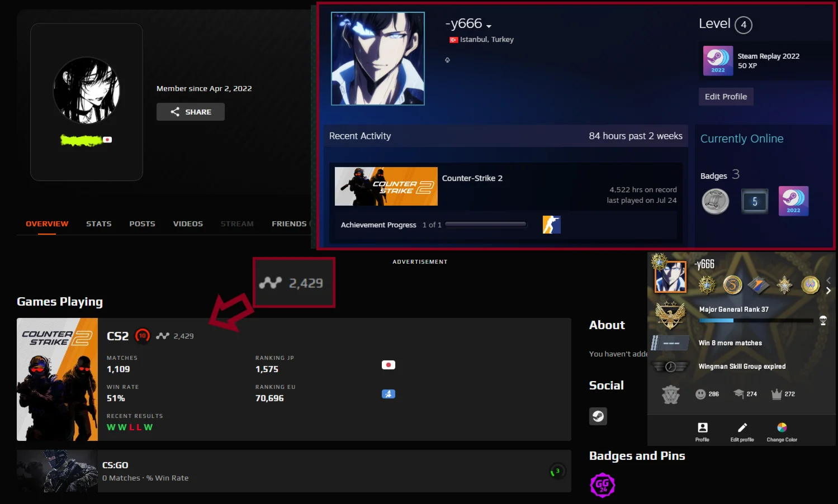Click the CS2 in-game profile avatar
Image resolution: width=838 pixels, height=504 pixels.
670,277
